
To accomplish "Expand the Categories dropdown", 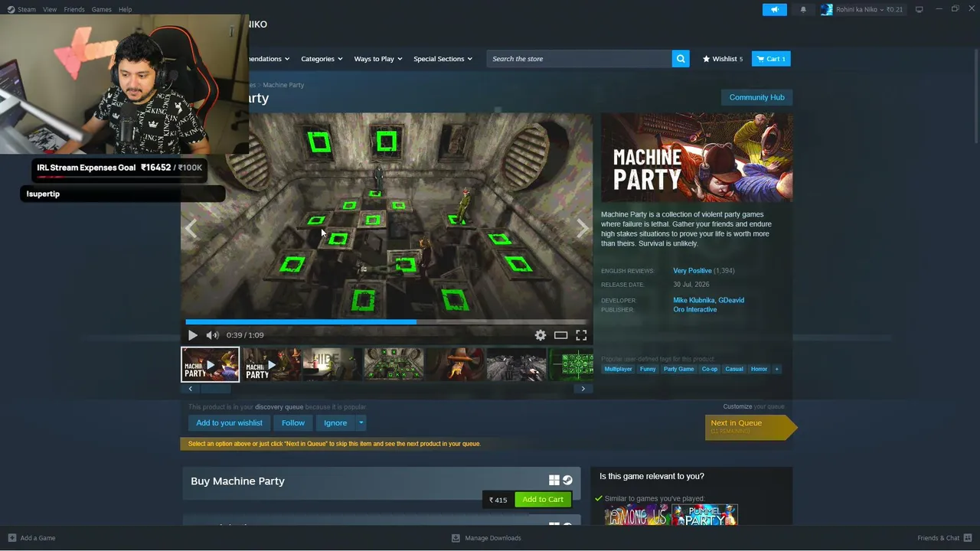I will coord(322,59).
